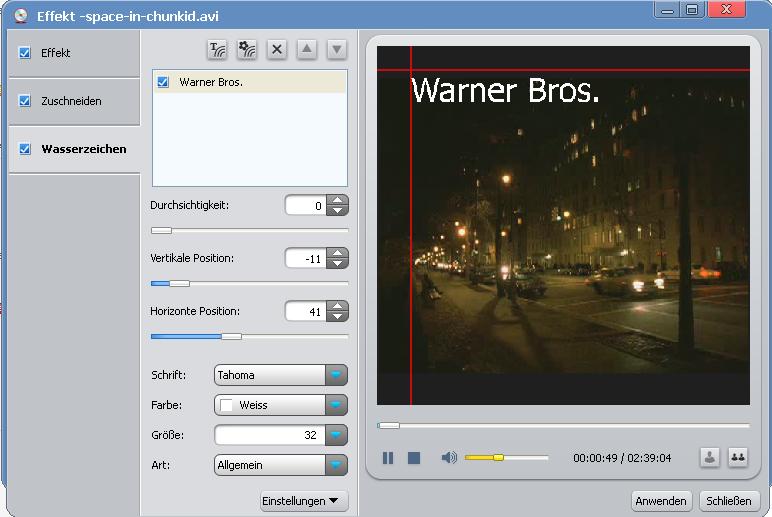Add a text watermark icon
This screenshot has width=772, height=517.
[x=217, y=49]
